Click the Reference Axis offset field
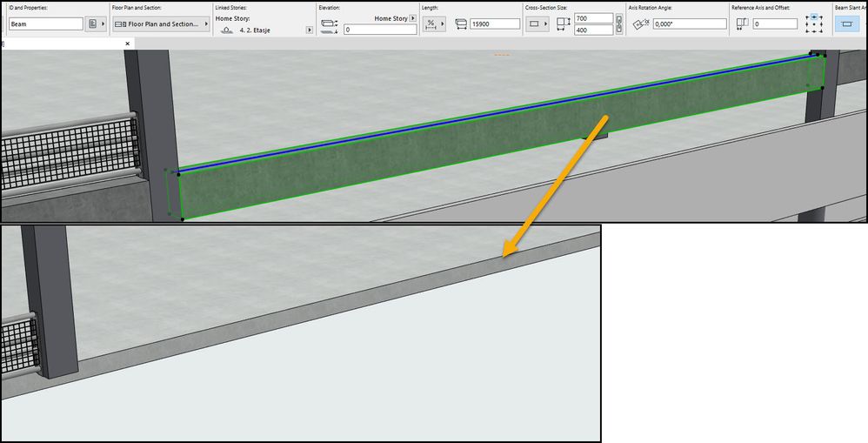The image size is (868, 443). point(775,23)
